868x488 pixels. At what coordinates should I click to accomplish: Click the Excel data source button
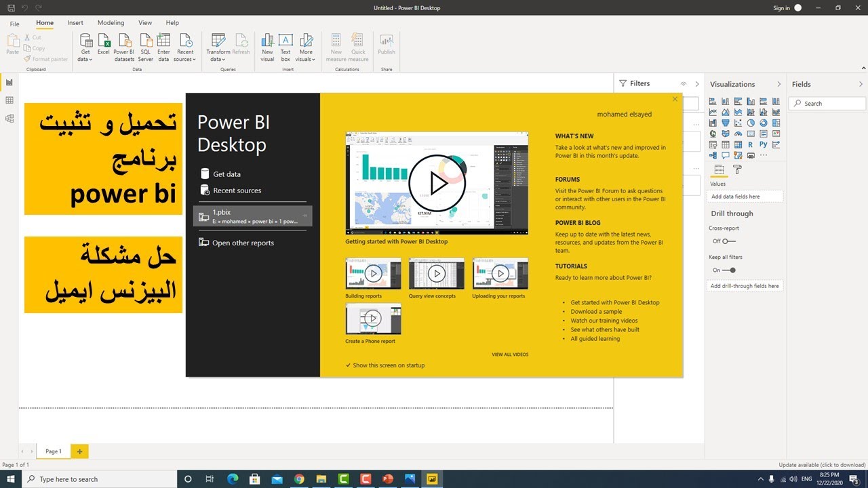pyautogui.click(x=103, y=45)
